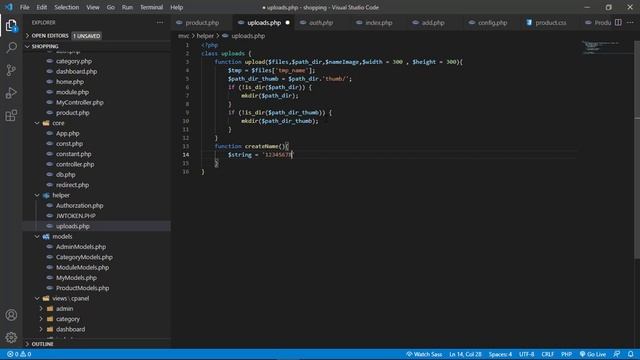640x360 pixels.
Task: Open dashboard.php file in explorer
Action: click(x=76, y=71)
